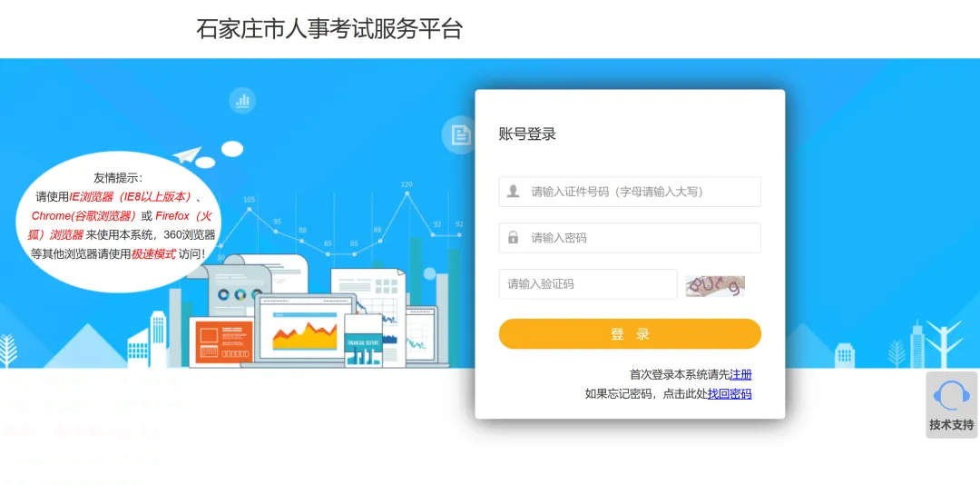Click the paper airplane illustration
980x485 pixels.
coord(188,154)
